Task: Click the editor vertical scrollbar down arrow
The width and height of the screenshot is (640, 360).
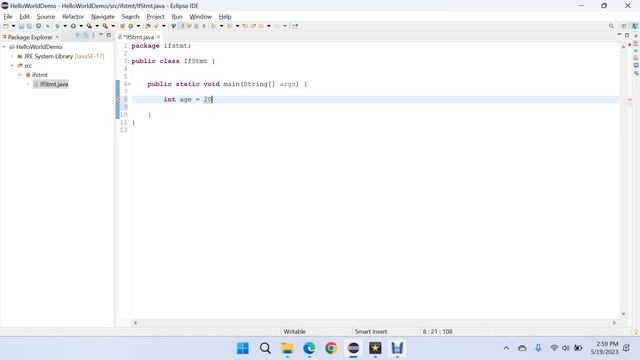Action: pyautogui.click(x=623, y=314)
